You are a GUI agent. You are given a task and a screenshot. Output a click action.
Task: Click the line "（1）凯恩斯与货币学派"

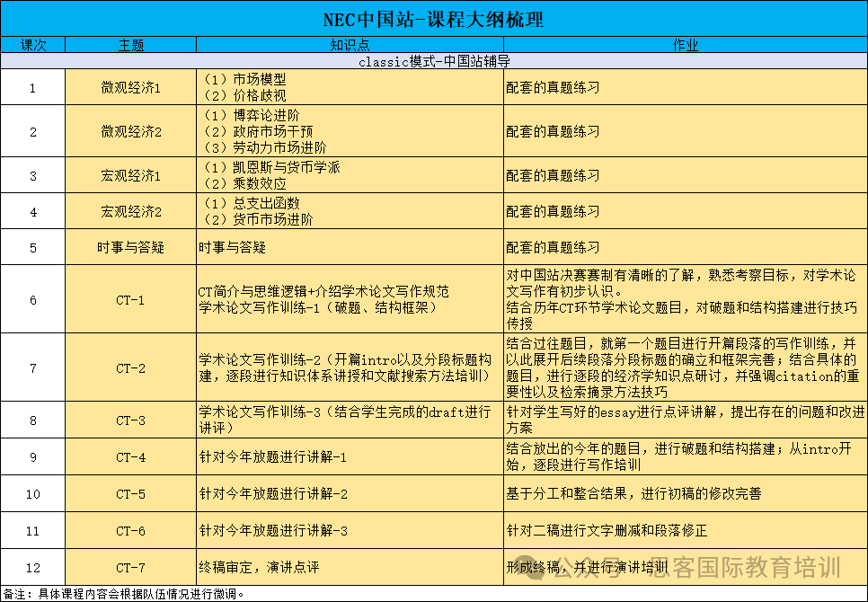270,167
